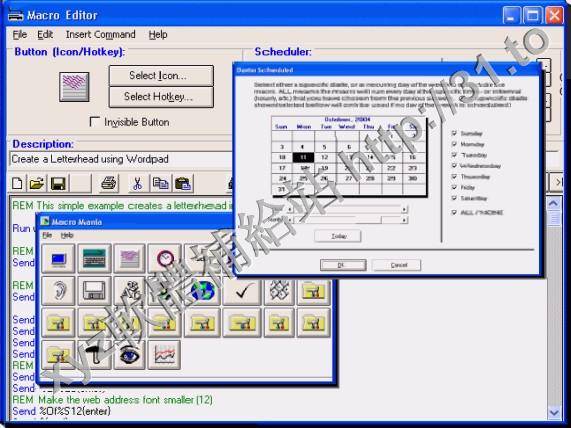This screenshot has width=571, height=428.
Task: Click the 'Send %Of%S12(enter)' script line
Action: point(61,411)
